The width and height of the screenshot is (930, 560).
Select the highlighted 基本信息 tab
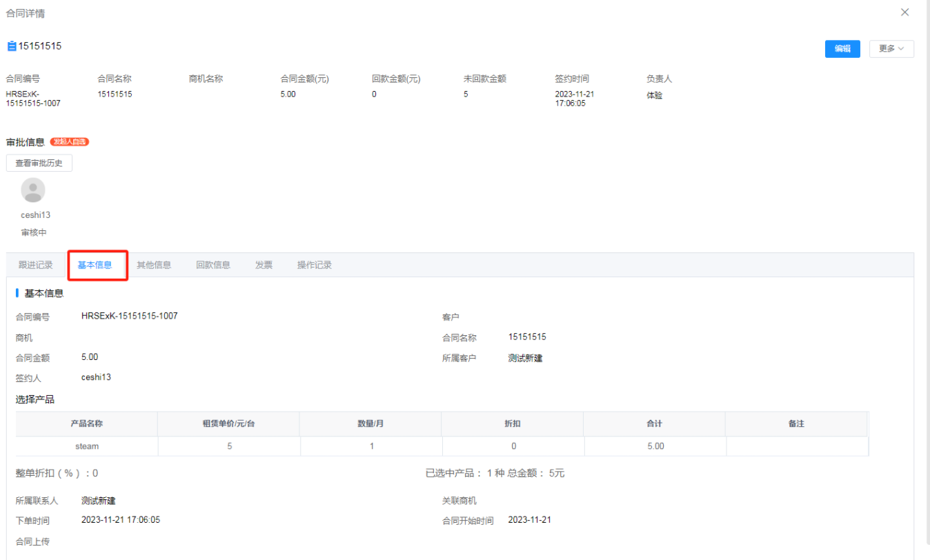[97, 264]
